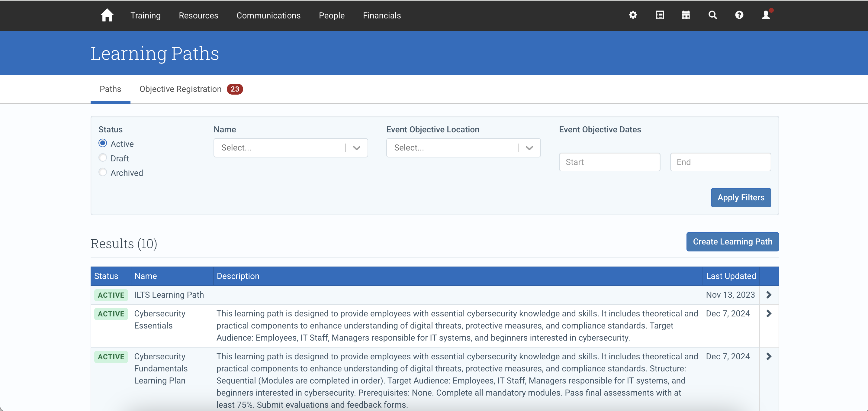Screen dimensions: 868x411
Task: Click the Nov 13, 2023 date cell
Action: pos(730,295)
